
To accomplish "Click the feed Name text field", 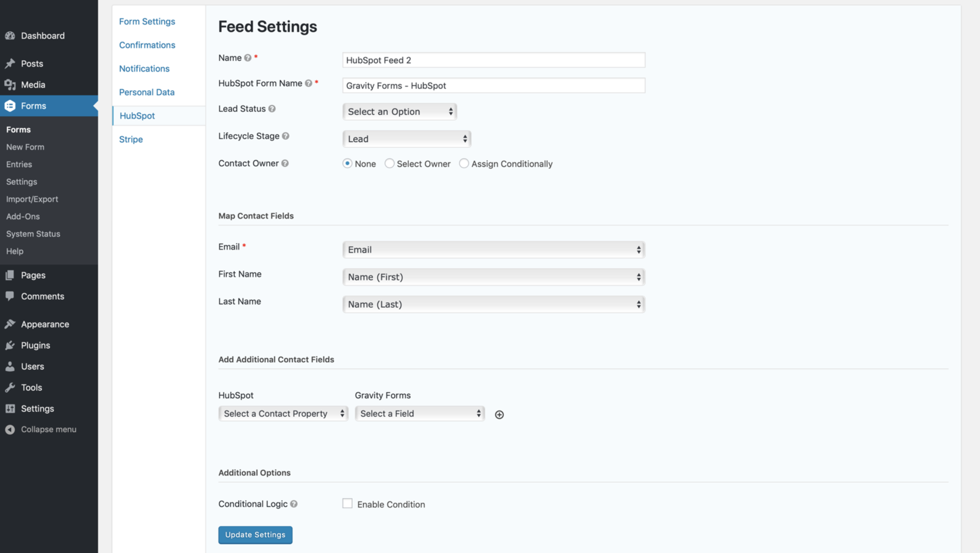I will (493, 60).
